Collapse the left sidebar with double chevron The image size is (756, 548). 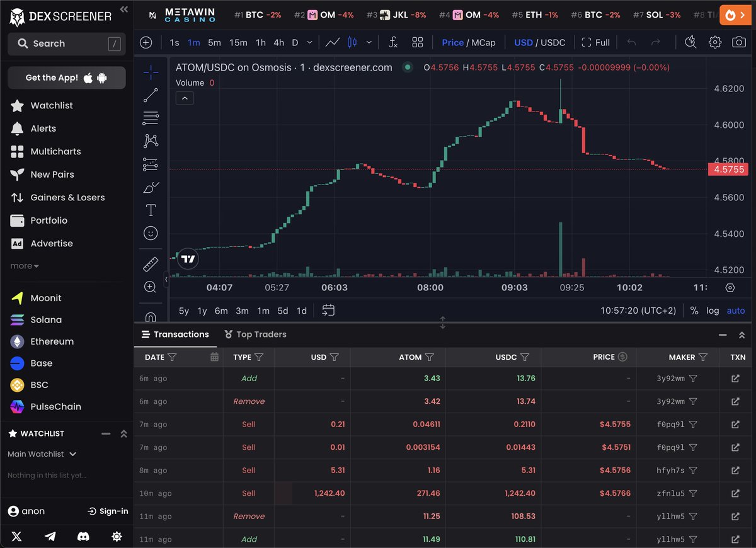point(123,9)
